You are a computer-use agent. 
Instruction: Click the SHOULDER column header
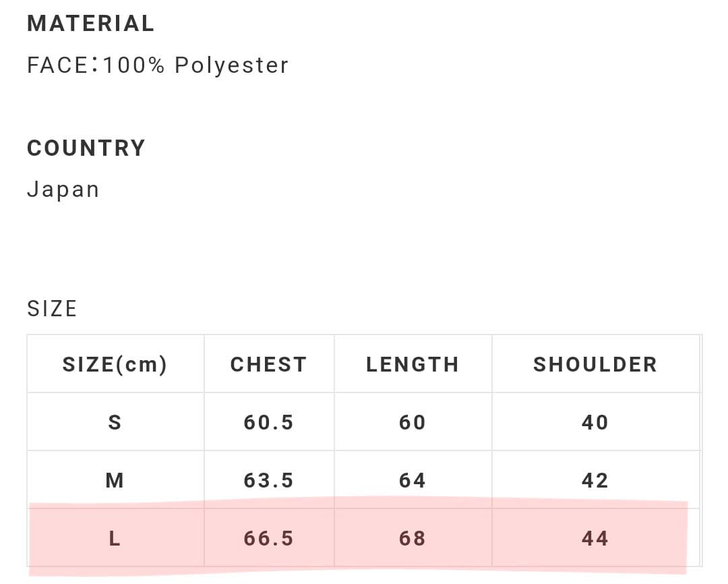pos(595,365)
